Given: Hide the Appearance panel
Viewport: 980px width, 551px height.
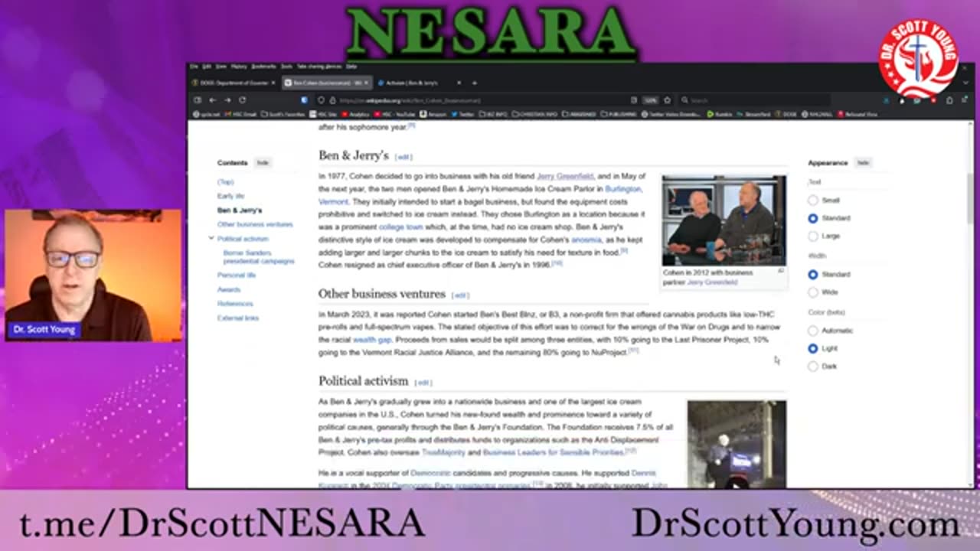Looking at the screenshot, I should click(863, 163).
